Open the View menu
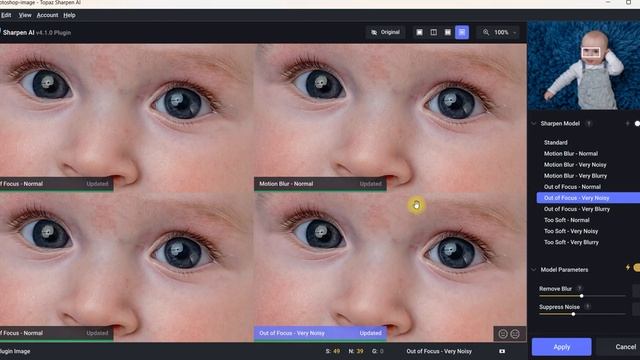 (25, 15)
